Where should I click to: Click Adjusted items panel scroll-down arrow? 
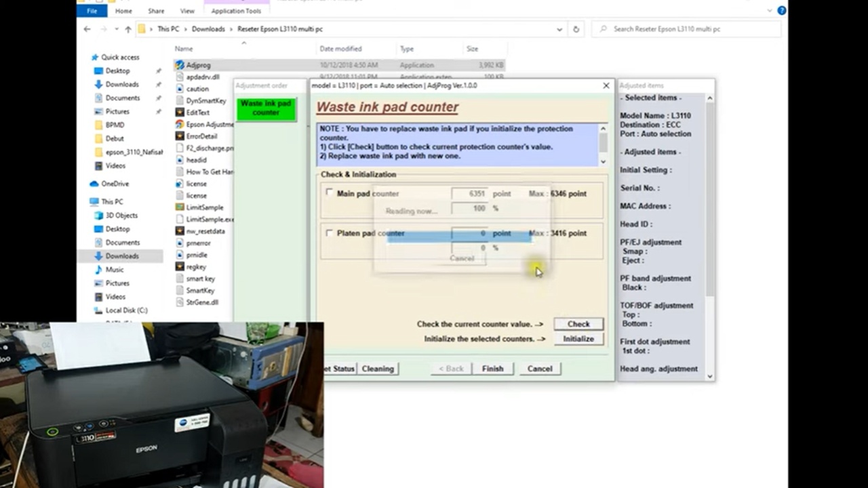click(710, 376)
